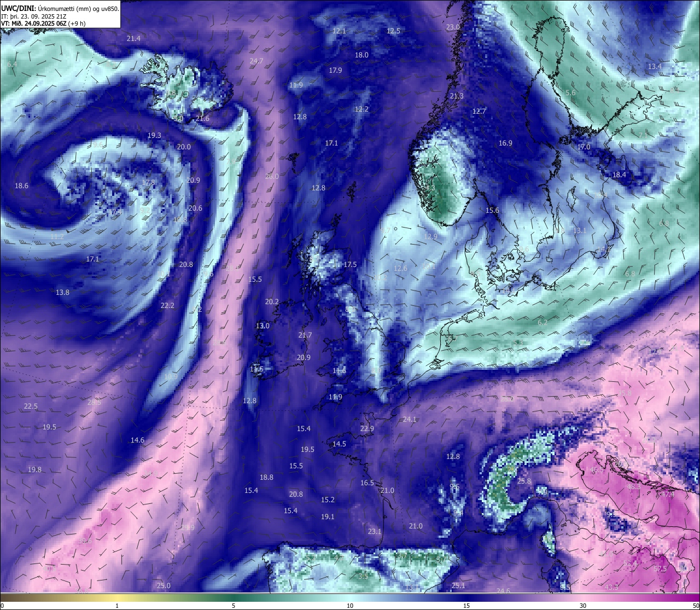Image resolution: width=700 pixels, height=610 pixels.
Task: Select the 18.0 map value
Action: 361,55
